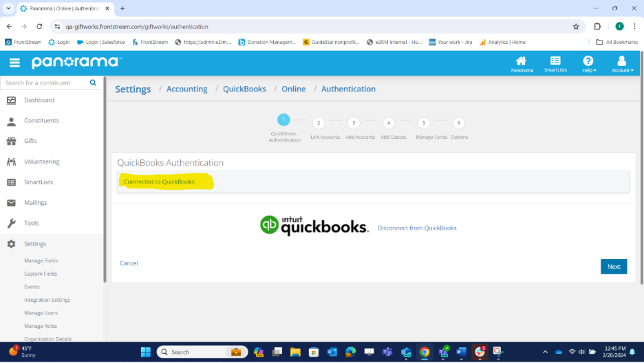Go to step 5 Manage Funds
644x363 pixels.
424,123
